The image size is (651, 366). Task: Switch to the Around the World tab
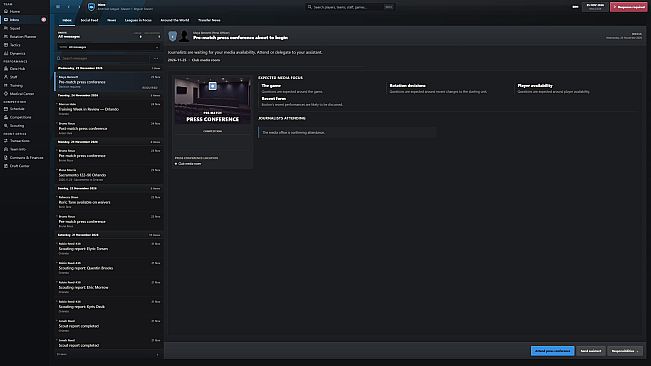(175, 20)
